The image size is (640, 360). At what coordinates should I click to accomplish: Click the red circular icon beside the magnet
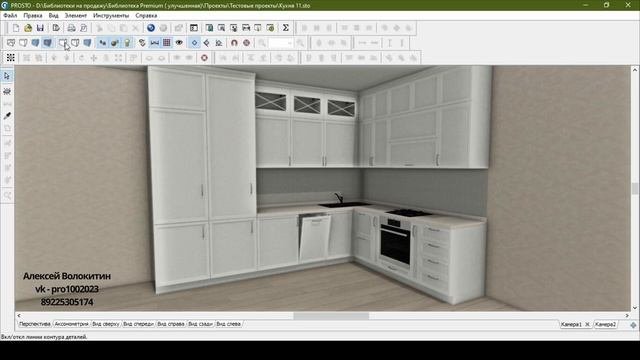tap(247, 42)
